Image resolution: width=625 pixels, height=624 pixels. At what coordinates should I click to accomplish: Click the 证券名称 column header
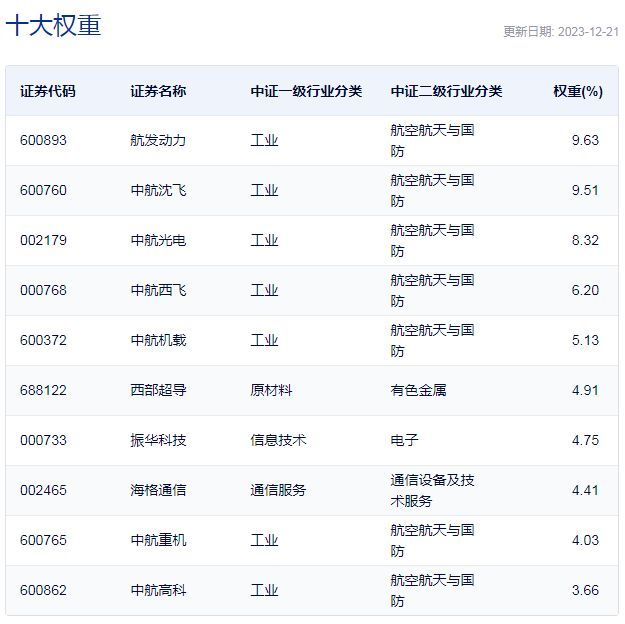click(x=158, y=91)
